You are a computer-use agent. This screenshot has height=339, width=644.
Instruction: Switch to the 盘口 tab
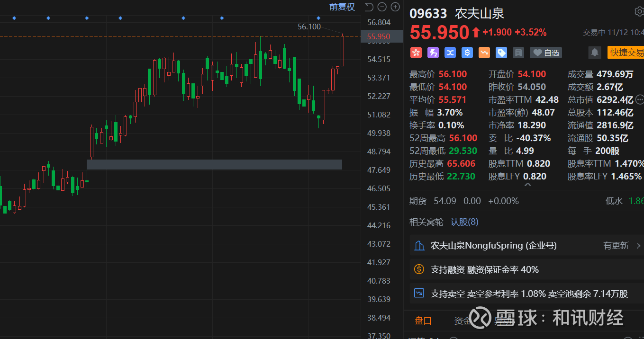423,321
